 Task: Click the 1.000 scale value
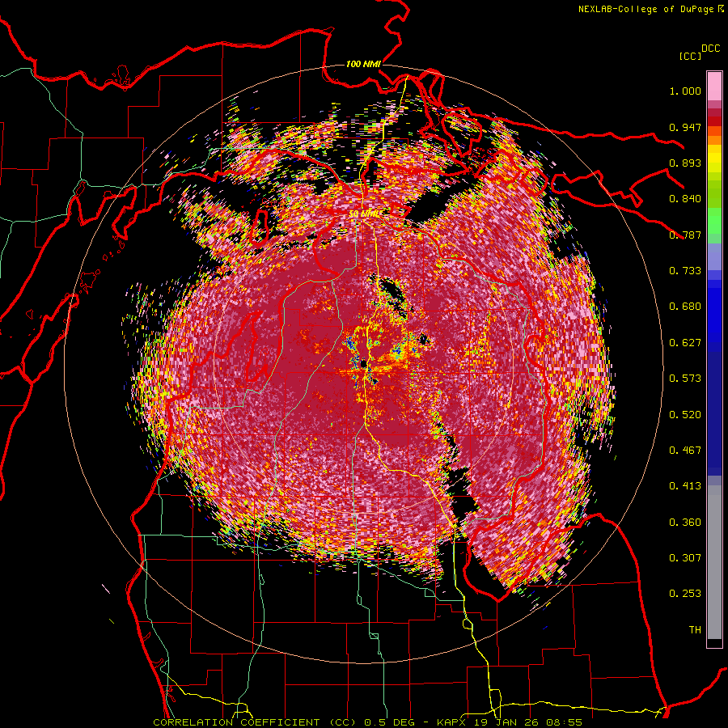[x=685, y=91]
